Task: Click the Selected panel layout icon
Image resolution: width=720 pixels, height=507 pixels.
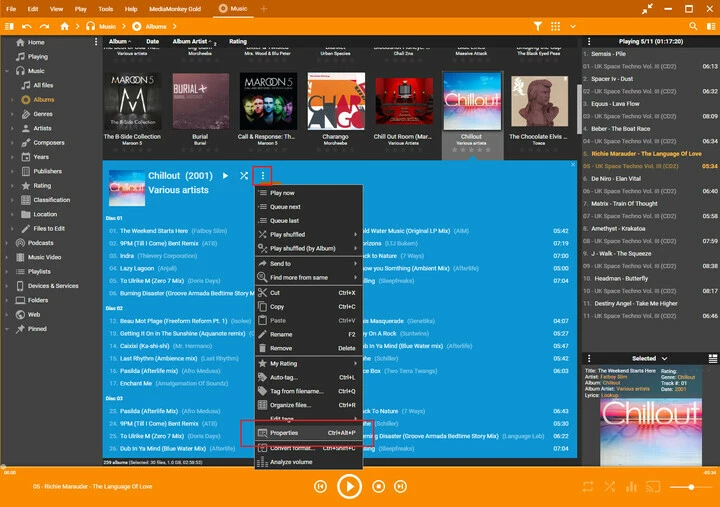Action: [x=712, y=358]
